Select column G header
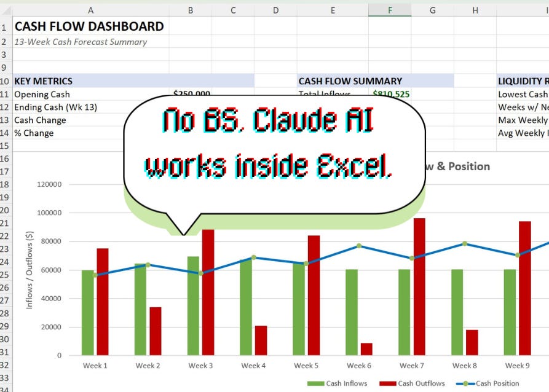The image size is (549, 392). (x=433, y=10)
